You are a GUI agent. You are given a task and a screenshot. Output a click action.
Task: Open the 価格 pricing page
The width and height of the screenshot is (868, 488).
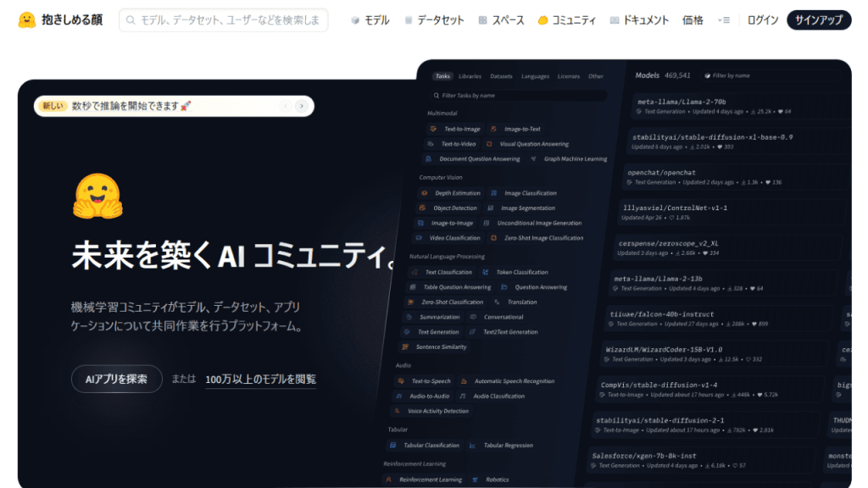tap(693, 20)
